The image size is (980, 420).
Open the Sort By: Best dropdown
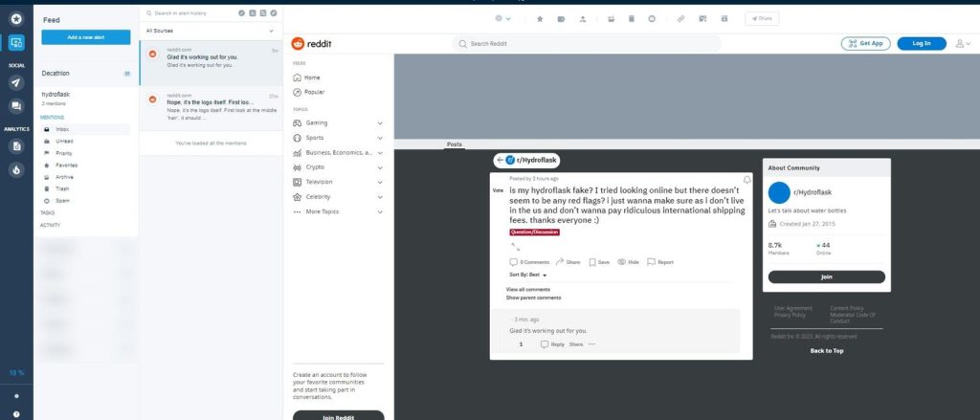click(528, 275)
